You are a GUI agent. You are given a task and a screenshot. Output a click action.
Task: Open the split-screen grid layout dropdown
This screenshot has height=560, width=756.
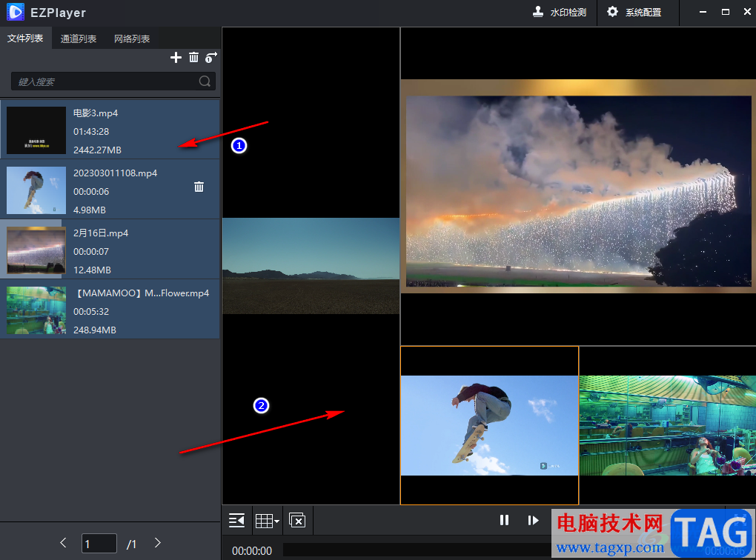click(x=267, y=521)
